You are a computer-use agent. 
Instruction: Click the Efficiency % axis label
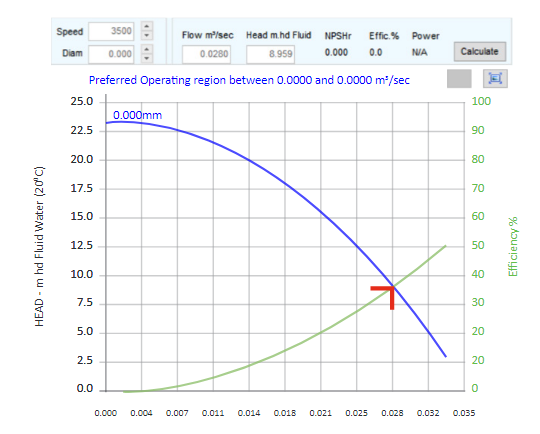tap(513, 246)
